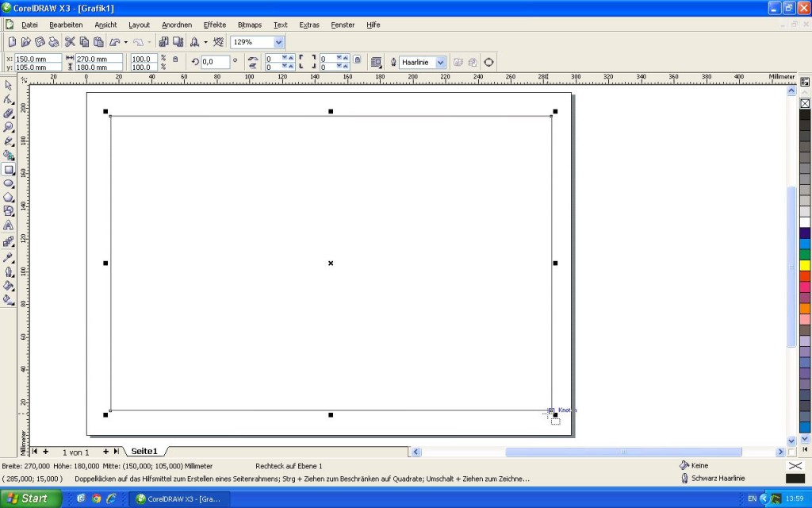Image resolution: width=812 pixels, height=508 pixels.
Task: Select the Rectangle tool
Action: (x=8, y=170)
